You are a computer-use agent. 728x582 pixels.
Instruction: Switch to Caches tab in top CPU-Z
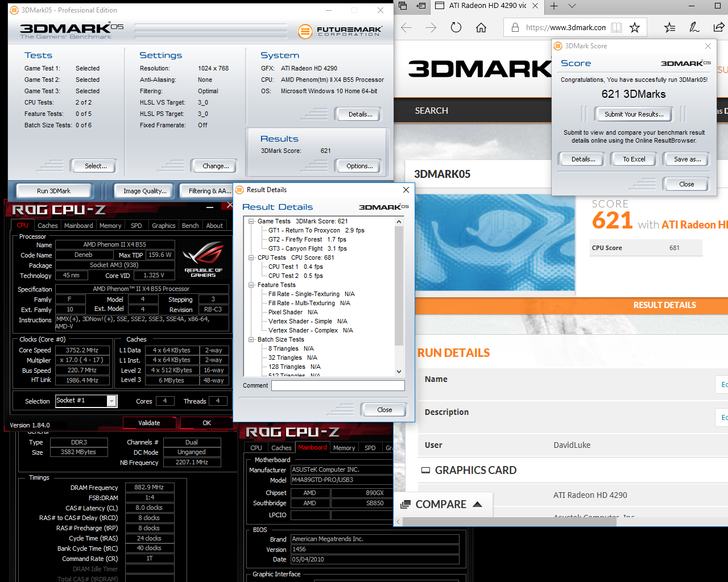pyautogui.click(x=48, y=226)
